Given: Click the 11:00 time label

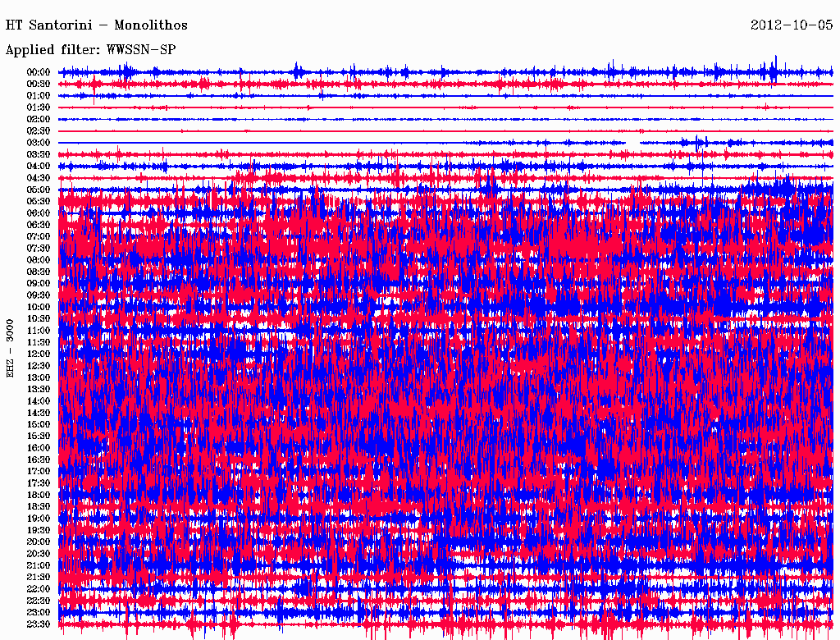Looking at the screenshot, I should coord(39,331).
